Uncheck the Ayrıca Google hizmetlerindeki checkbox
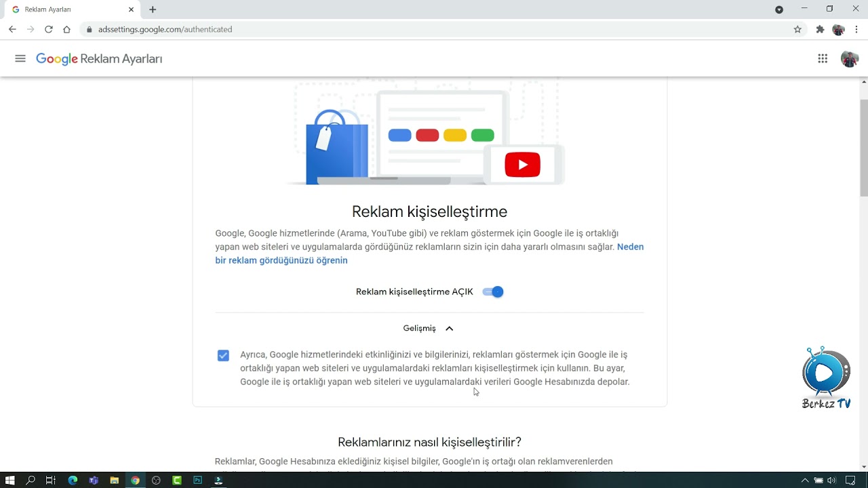Image resolution: width=868 pixels, height=488 pixels. (x=223, y=355)
